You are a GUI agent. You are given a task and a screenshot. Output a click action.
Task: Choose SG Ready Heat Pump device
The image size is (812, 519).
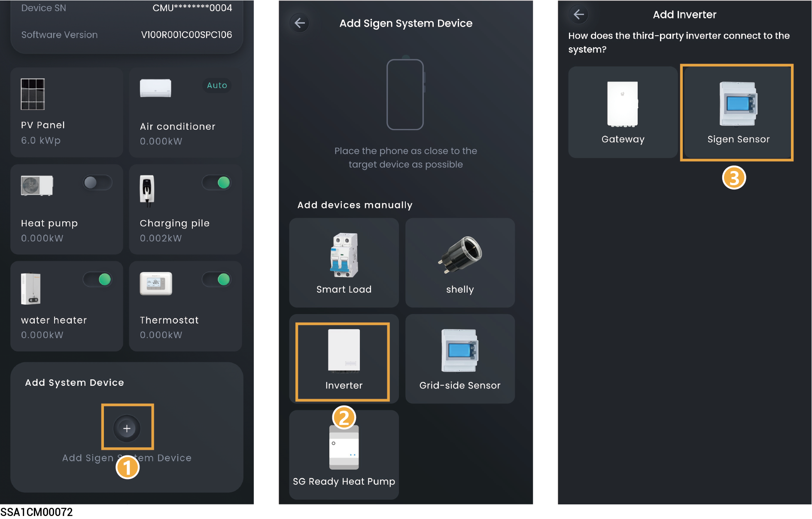(344, 455)
